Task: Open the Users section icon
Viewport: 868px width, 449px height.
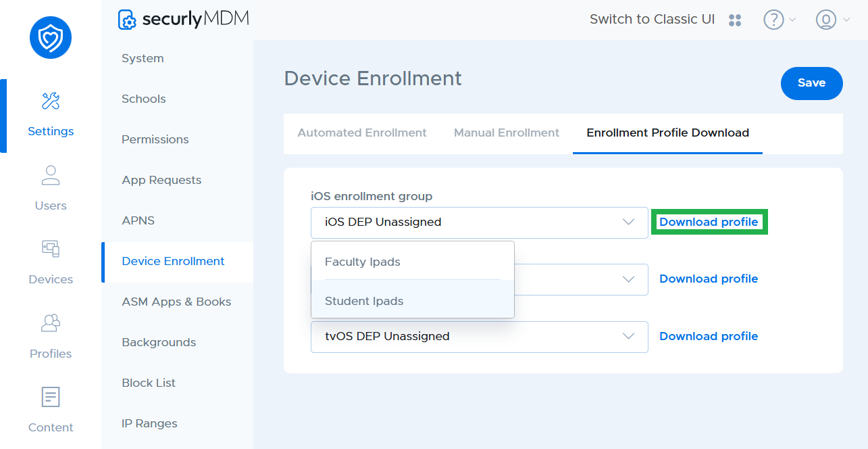Action: click(50, 175)
